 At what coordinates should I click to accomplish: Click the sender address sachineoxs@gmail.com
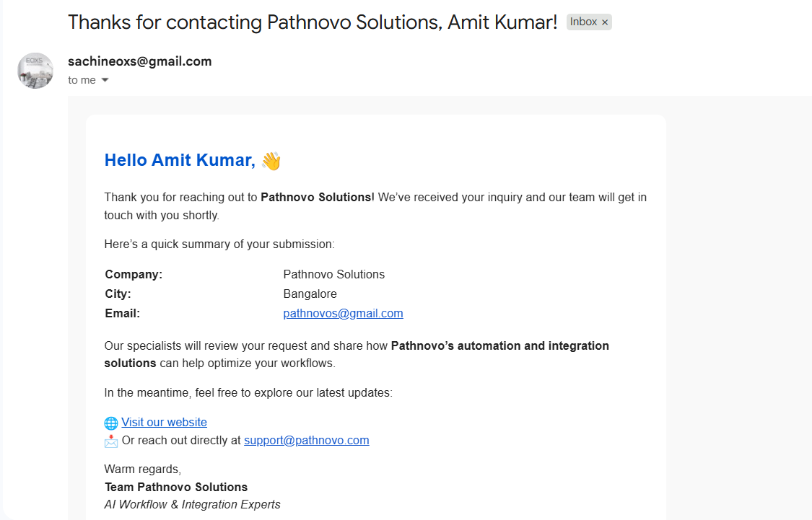[139, 61]
